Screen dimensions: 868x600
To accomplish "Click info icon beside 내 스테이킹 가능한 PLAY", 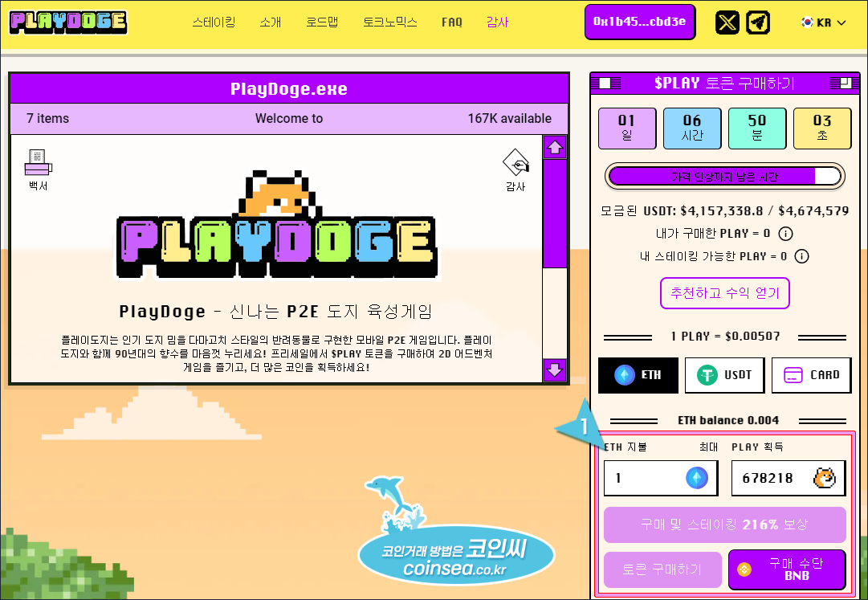I will [801, 256].
